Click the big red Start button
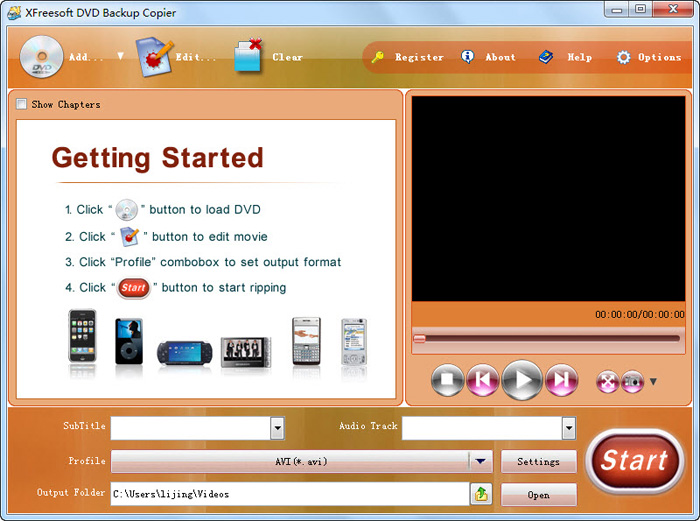 [634, 461]
